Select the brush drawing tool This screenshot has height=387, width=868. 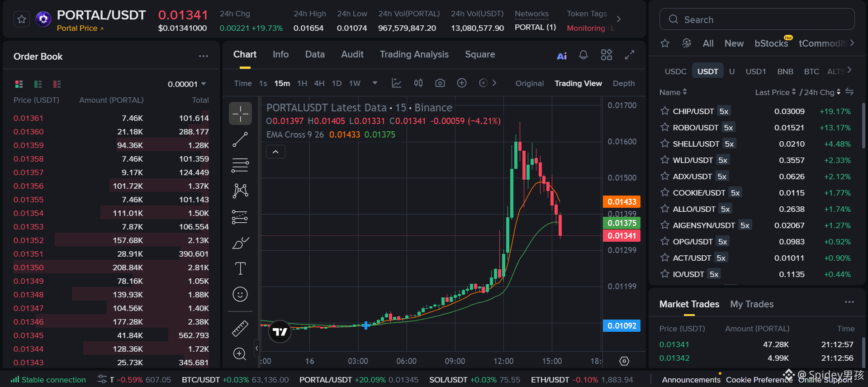(240, 243)
